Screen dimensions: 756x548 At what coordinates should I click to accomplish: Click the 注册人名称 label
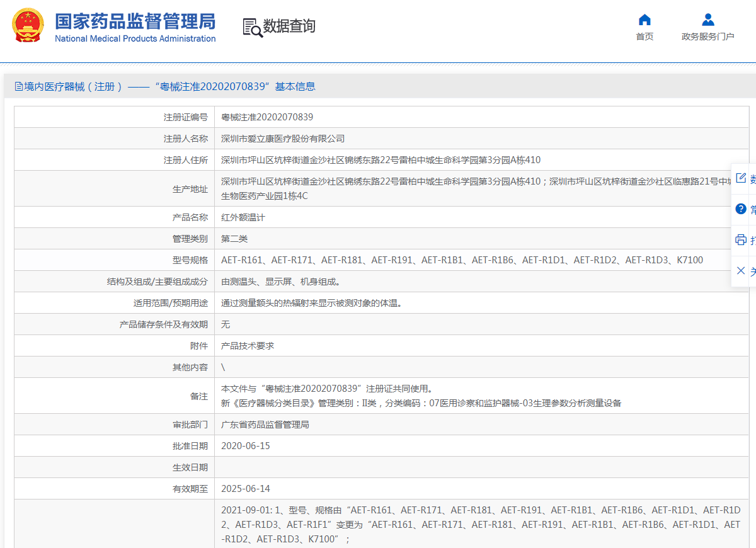185,139
